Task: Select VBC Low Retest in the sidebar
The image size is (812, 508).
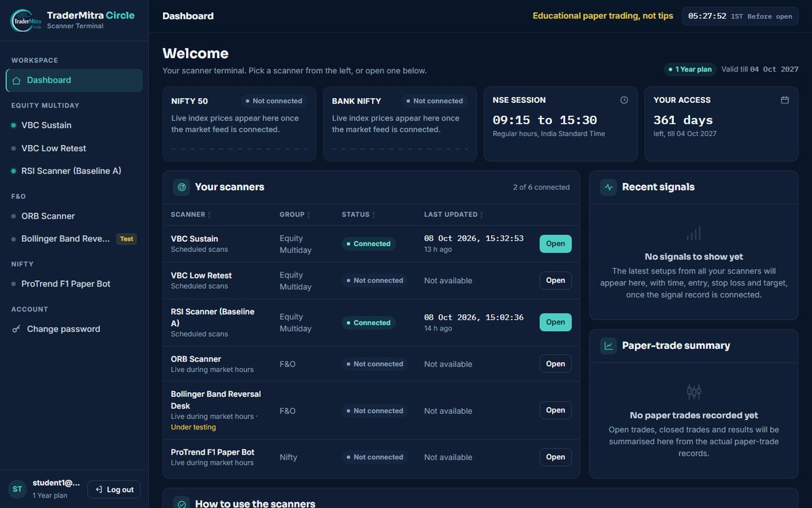Action: click(74, 148)
